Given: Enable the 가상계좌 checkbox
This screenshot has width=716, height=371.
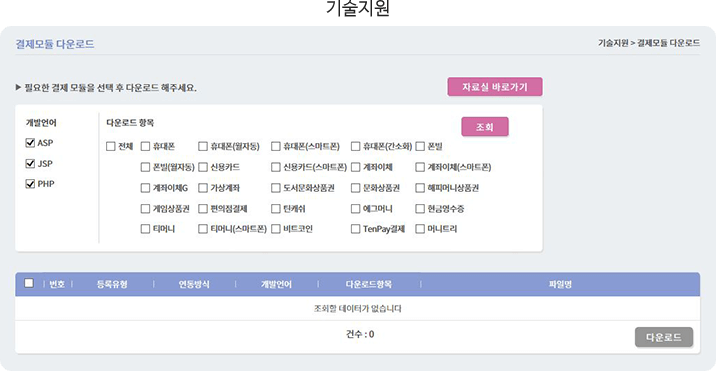Looking at the screenshot, I should (x=203, y=188).
